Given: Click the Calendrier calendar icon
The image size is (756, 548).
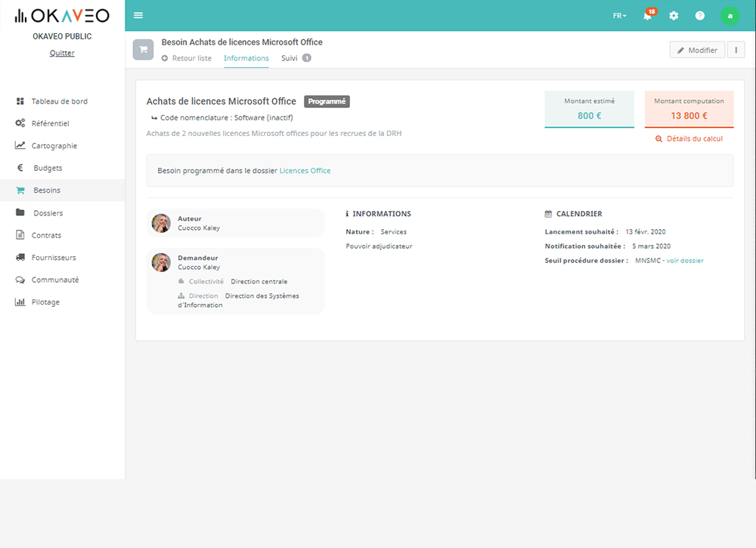Looking at the screenshot, I should tap(548, 213).
